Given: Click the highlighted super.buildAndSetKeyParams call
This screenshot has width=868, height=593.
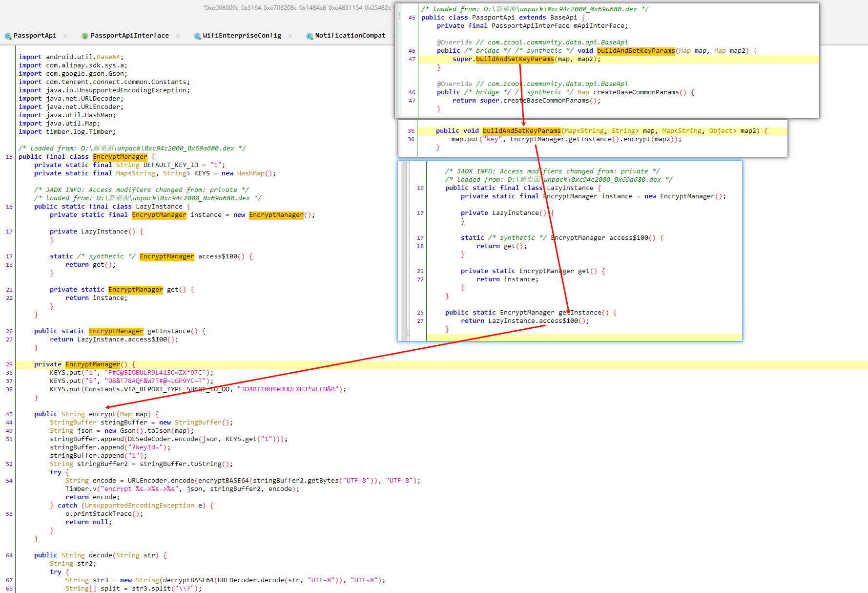Looking at the screenshot, I should pos(515,59).
